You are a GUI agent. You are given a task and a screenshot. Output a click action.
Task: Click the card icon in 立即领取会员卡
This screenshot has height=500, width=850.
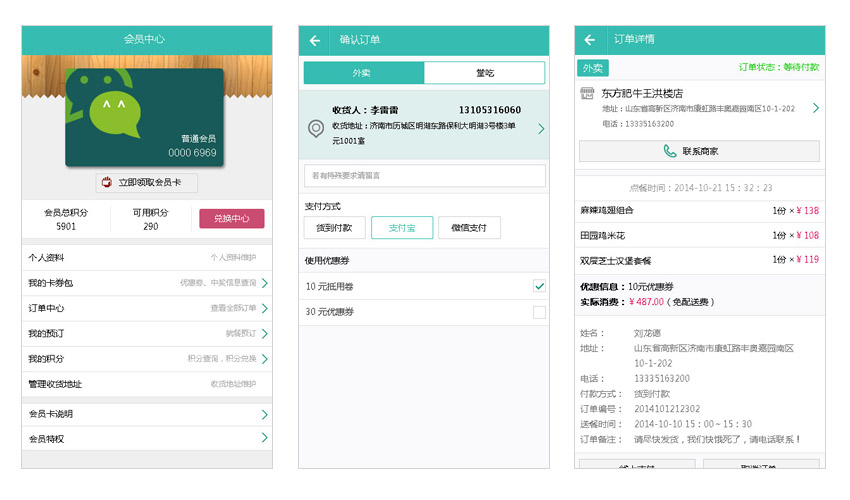click(x=108, y=183)
